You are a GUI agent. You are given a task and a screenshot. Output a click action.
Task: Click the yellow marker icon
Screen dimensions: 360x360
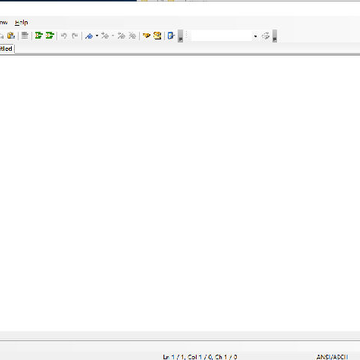coord(146,36)
